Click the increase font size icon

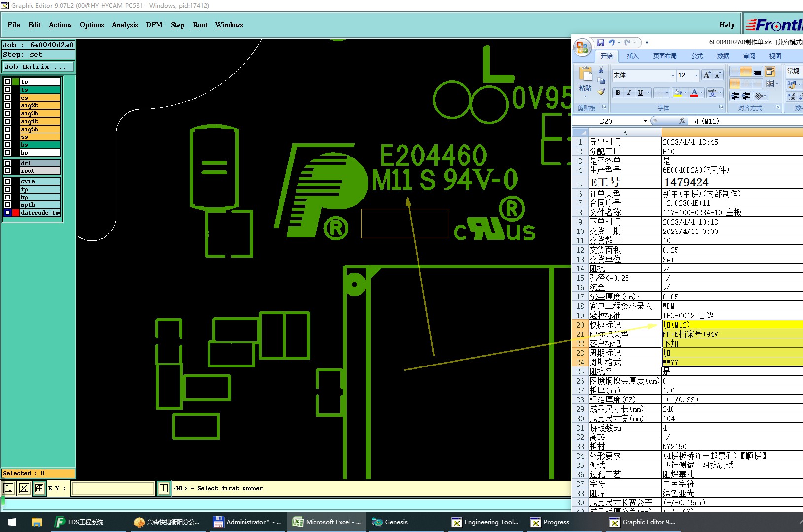[x=707, y=75]
